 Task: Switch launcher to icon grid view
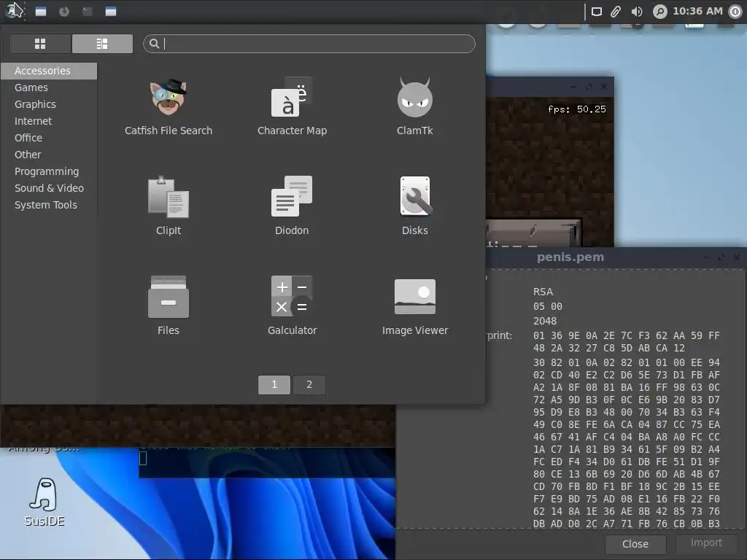[41, 44]
